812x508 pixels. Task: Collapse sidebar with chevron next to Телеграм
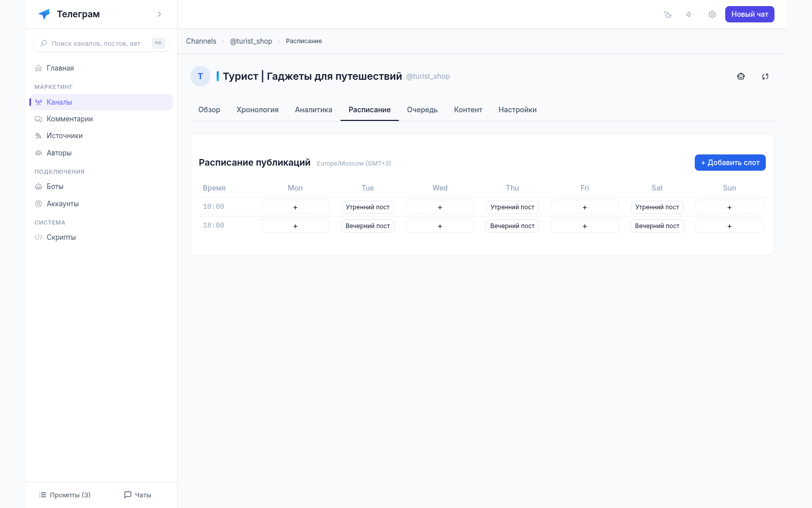click(x=159, y=14)
